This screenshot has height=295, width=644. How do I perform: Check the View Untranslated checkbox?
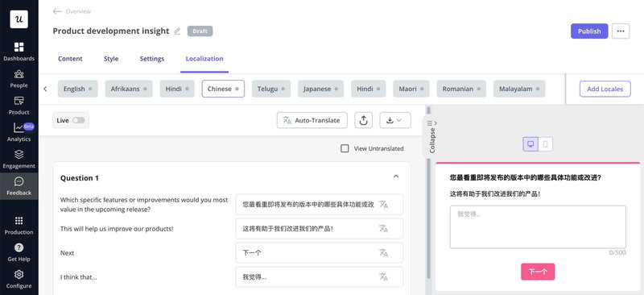[x=345, y=148]
